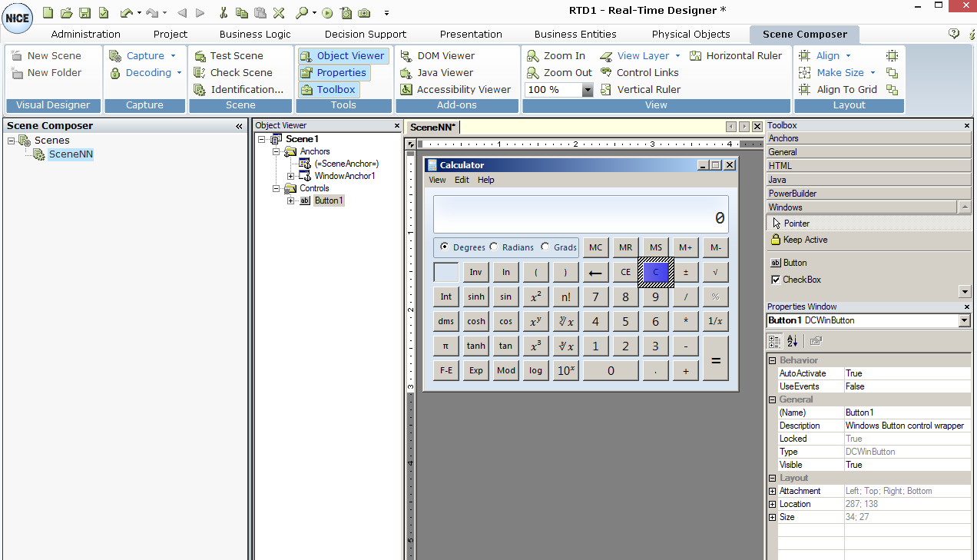The image size is (977, 560).
Task: Switch to the Decision Support ribbon tab
Action: [x=366, y=34]
